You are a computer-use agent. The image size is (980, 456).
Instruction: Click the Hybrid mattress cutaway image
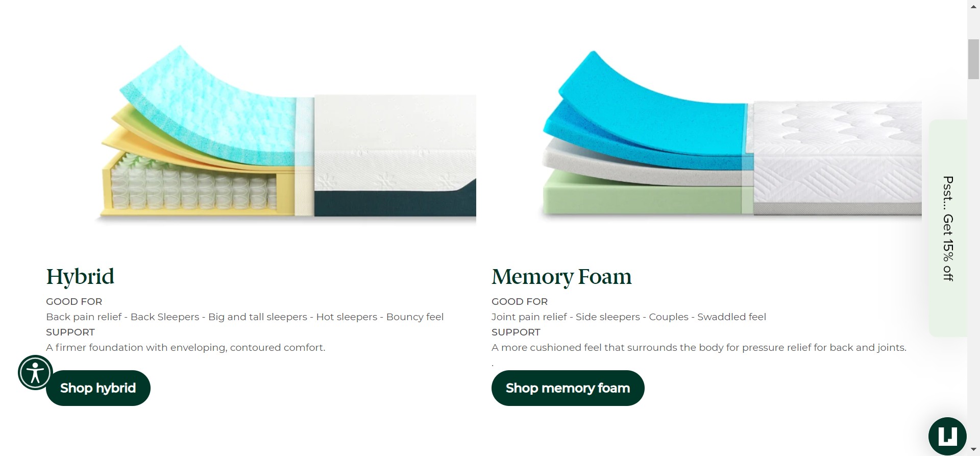[286, 135]
